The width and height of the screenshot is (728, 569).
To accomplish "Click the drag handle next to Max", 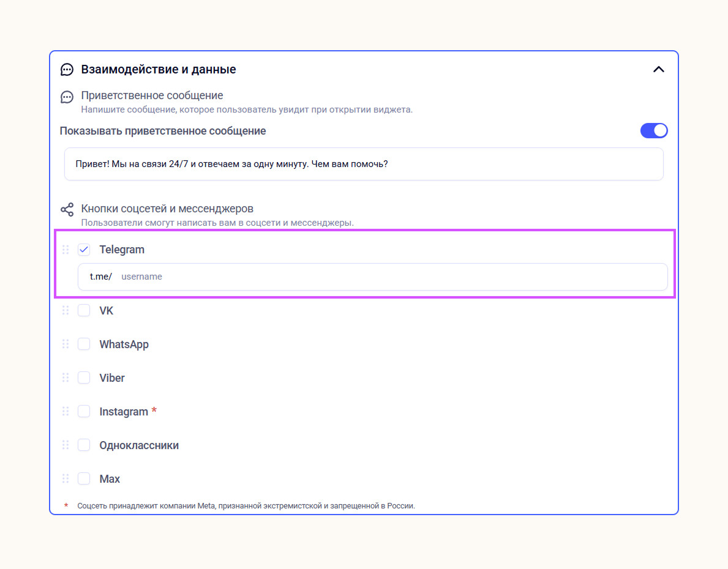I will [66, 479].
